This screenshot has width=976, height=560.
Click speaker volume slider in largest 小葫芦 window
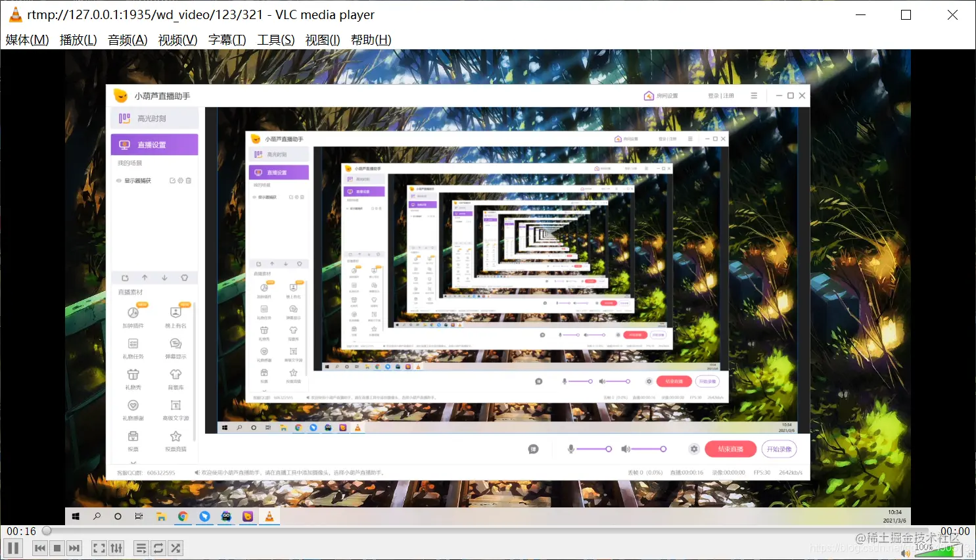[649, 449]
